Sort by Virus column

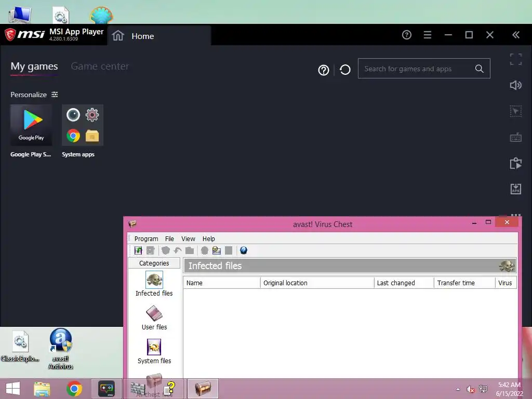506,283
